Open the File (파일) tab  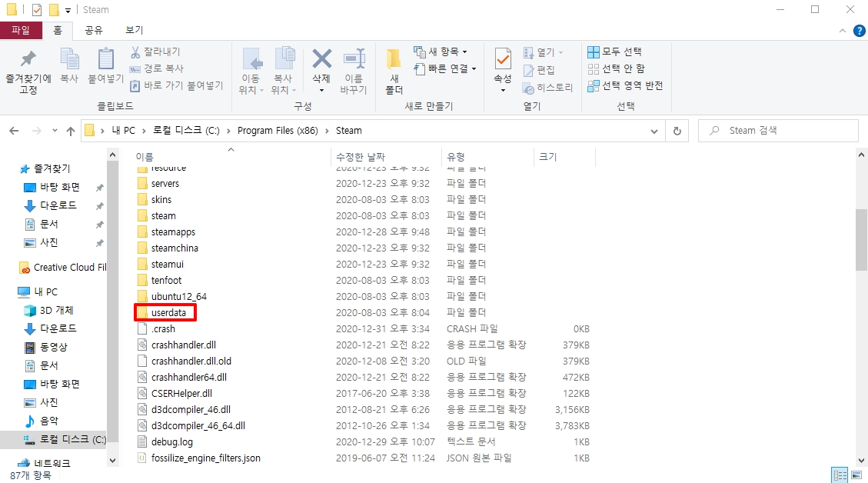tap(21, 30)
